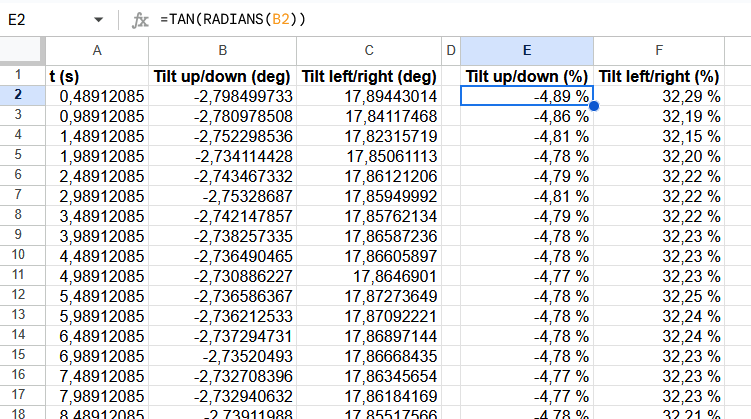Click the "Tilt up/down (deg)" header cell
The image size is (751, 419).
(222, 75)
